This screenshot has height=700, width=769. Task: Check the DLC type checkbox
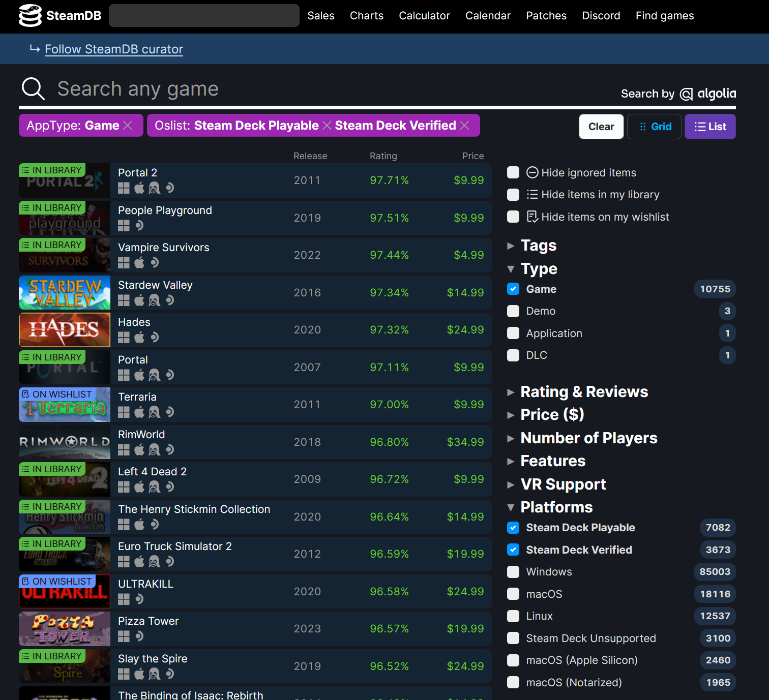(x=513, y=355)
